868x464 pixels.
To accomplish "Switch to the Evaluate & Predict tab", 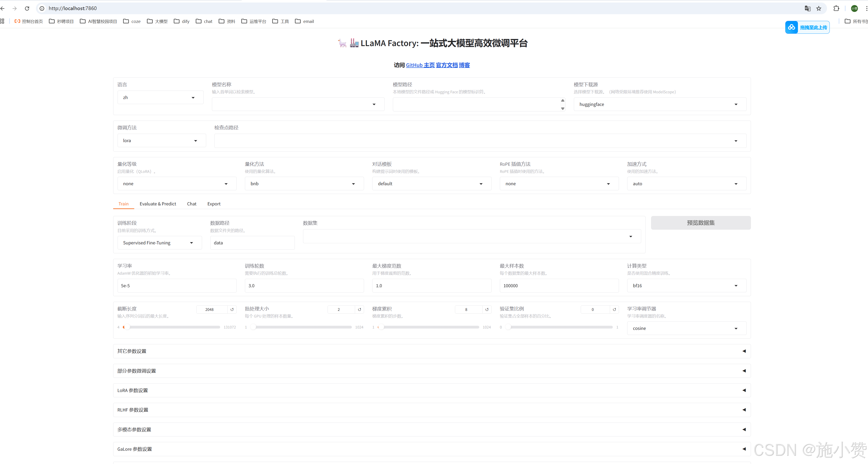I will click(x=158, y=204).
